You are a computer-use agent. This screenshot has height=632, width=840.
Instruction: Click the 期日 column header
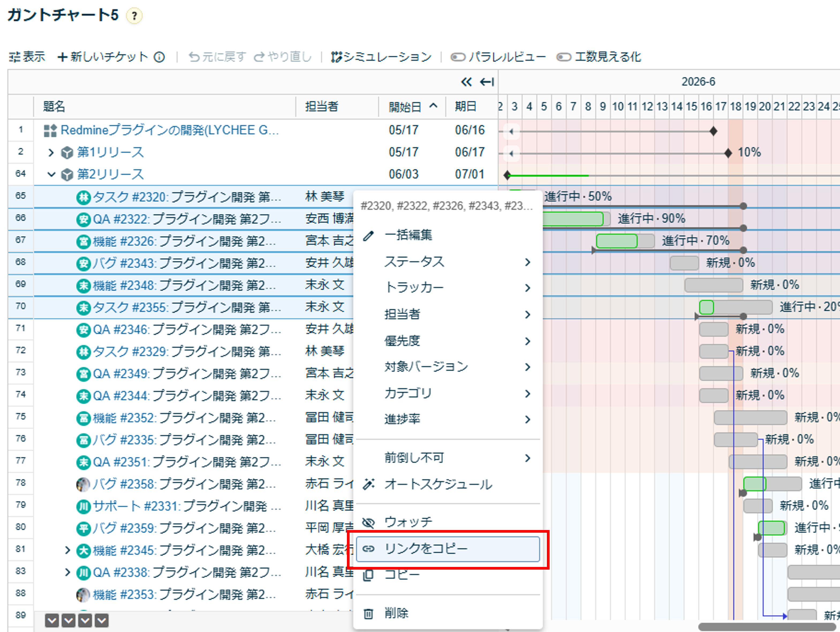pyautogui.click(x=466, y=107)
